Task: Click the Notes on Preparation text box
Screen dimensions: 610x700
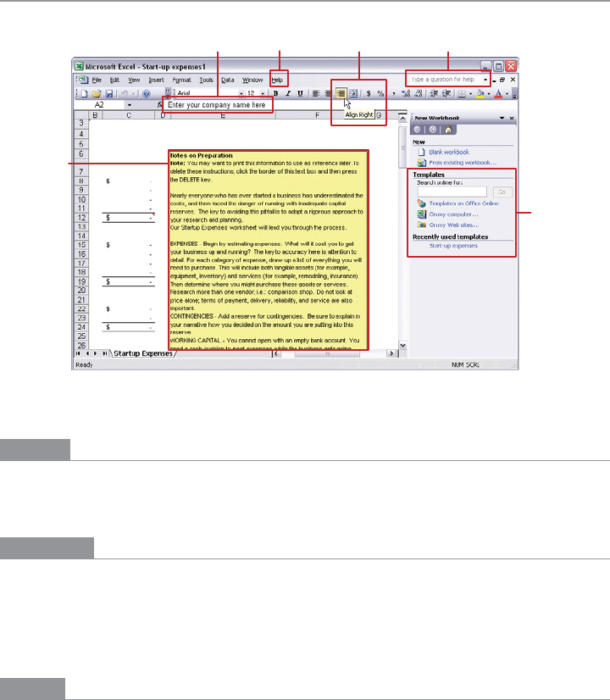Action: [269, 250]
